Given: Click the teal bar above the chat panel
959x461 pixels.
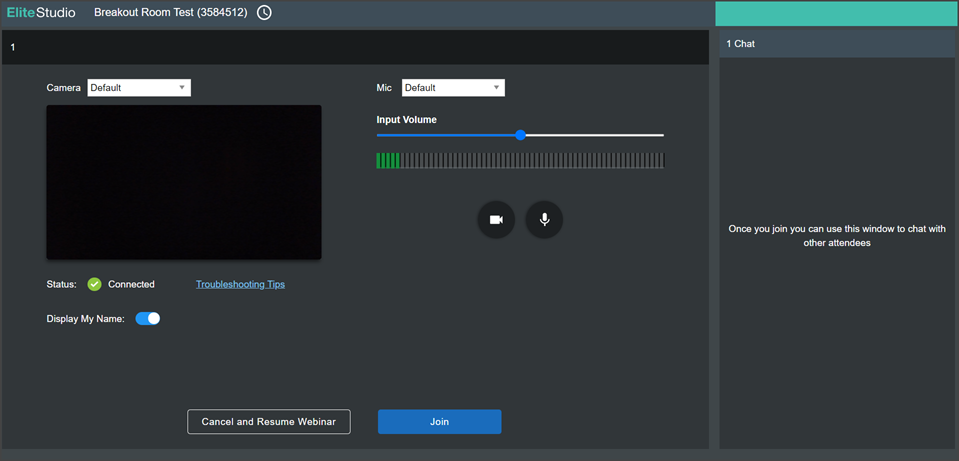Looking at the screenshot, I should coord(835,13).
